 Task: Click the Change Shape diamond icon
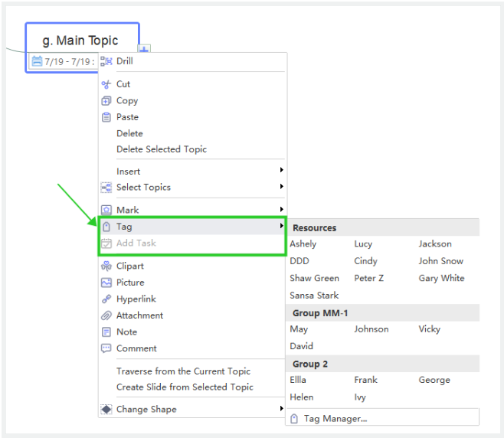pyautogui.click(x=106, y=410)
